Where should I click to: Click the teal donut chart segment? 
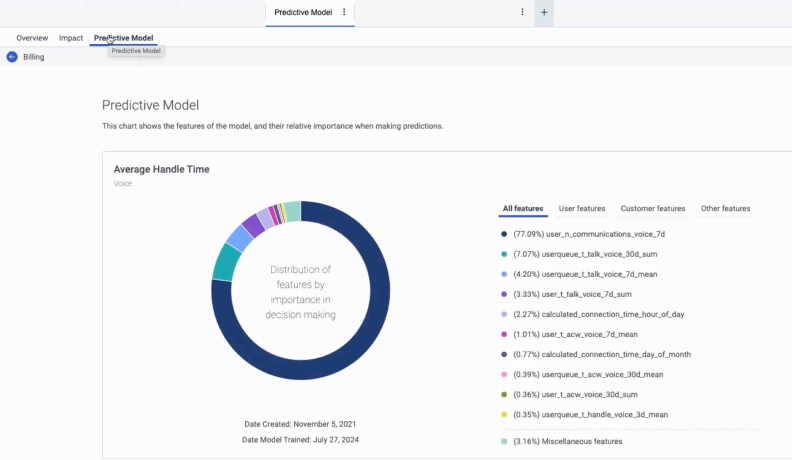(x=226, y=262)
